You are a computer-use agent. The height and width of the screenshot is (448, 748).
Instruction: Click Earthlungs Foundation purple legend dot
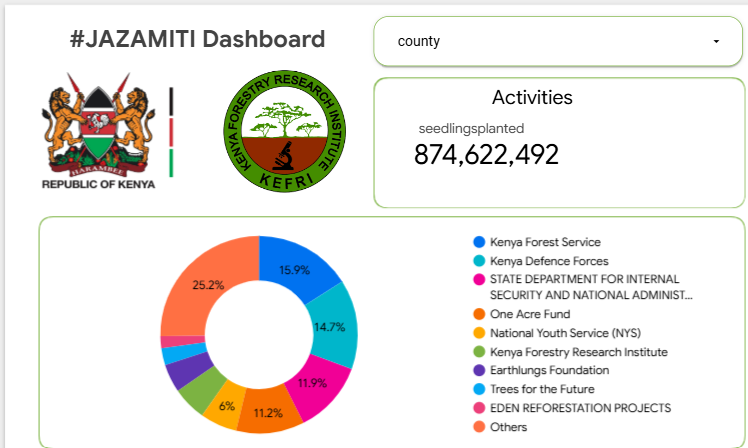479,370
